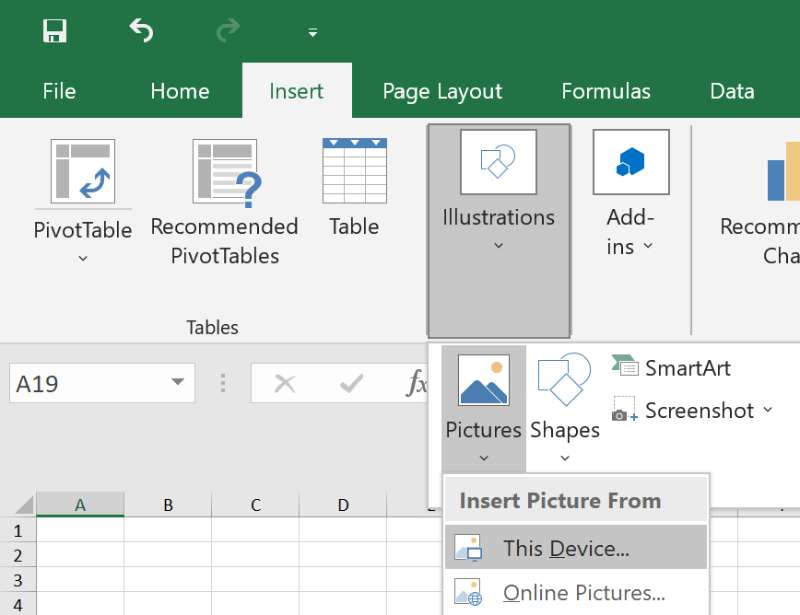800x615 pixels.
Task: Click the Screenshot camera icon
Action: (x=624, y=409)
